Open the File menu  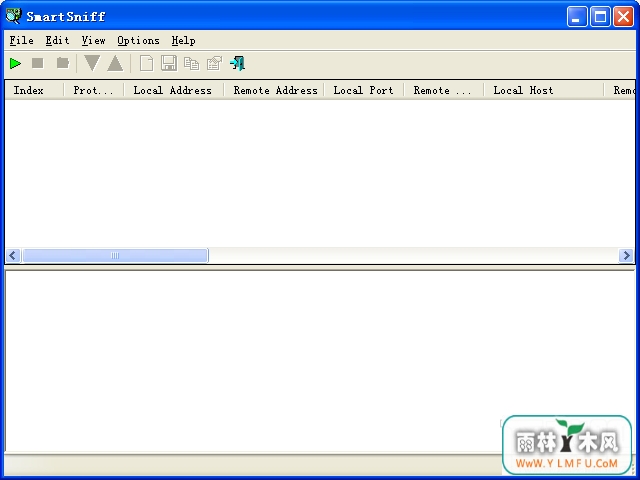[21, 40]
